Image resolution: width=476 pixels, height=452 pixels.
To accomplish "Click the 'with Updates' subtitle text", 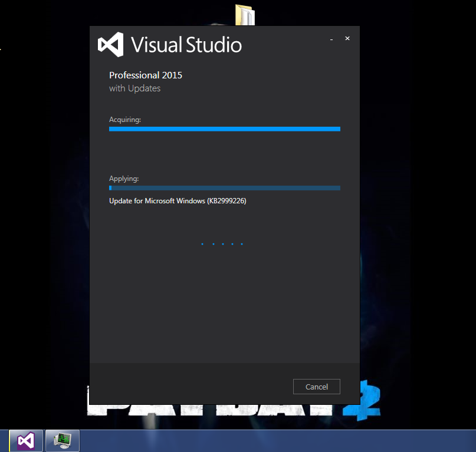I will [x=135, y=88].
